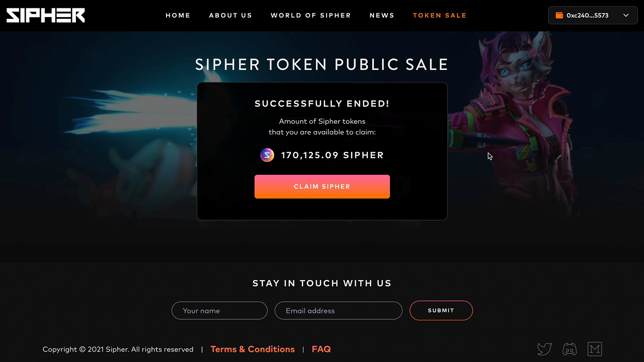Click the SIPHER logo
Screen dimensions: 644x362
pos(46,15)
